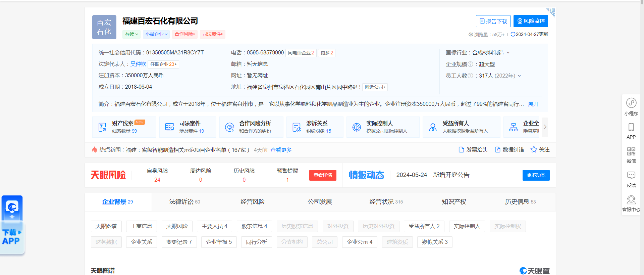Click the 涉诉关系 card icon

click(x=297, y=127)
